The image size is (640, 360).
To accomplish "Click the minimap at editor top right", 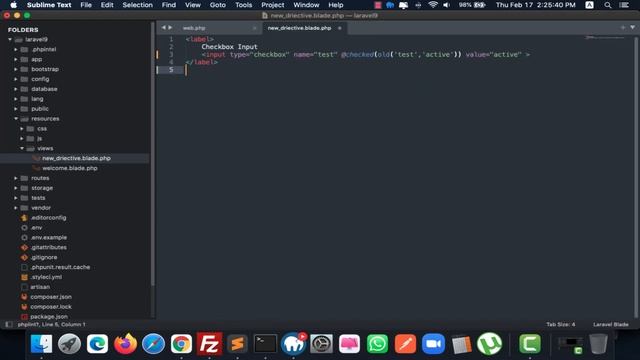I will [x=604, y=38].
